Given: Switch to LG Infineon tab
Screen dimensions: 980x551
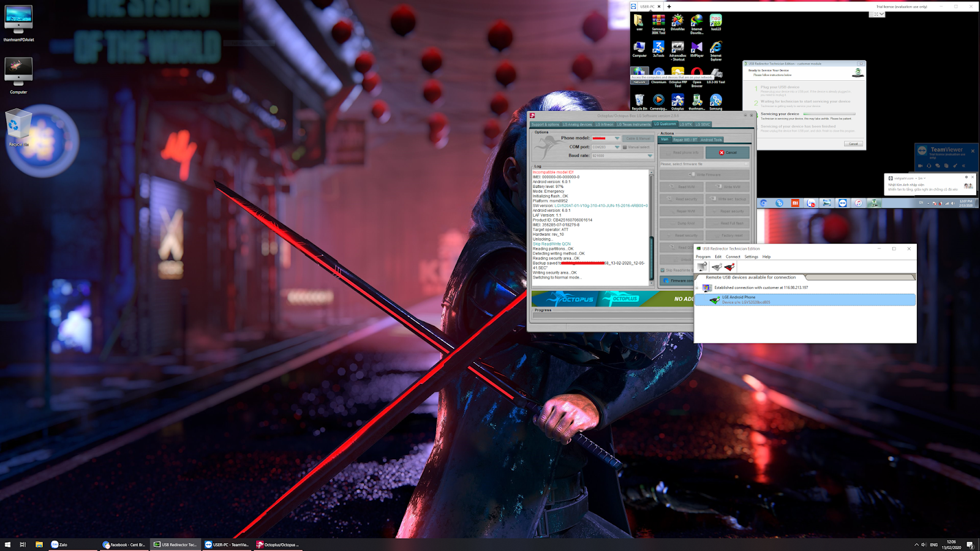Looking at the screenshot, I should coord(605,124).
